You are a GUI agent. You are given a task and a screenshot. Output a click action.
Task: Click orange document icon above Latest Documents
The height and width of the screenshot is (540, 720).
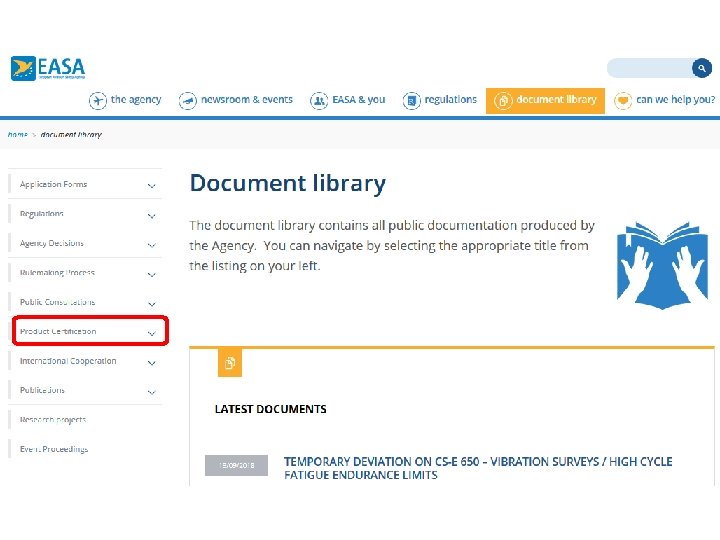click(230, 363)
